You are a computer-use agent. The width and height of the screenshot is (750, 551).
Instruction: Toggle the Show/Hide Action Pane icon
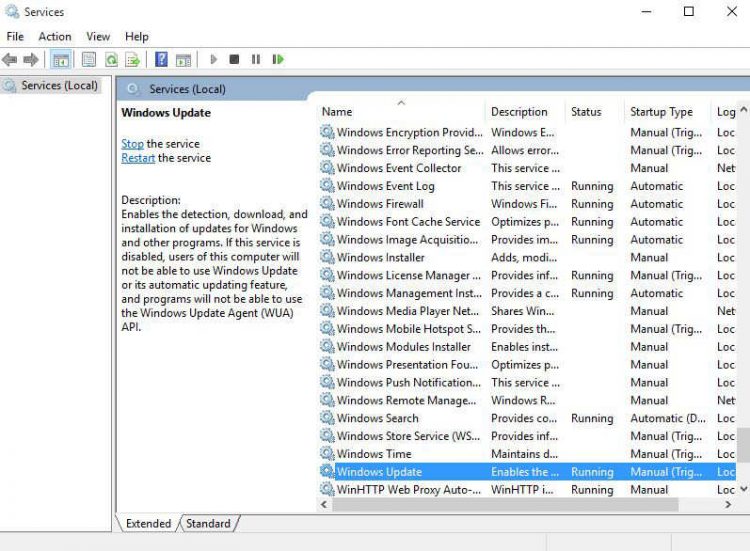[x=184, y=60]
